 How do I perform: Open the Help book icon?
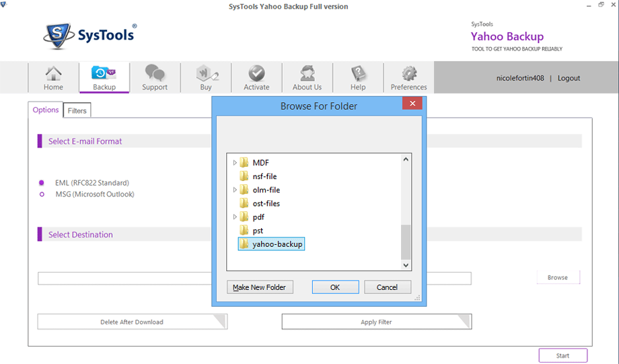tap(358, 73)
